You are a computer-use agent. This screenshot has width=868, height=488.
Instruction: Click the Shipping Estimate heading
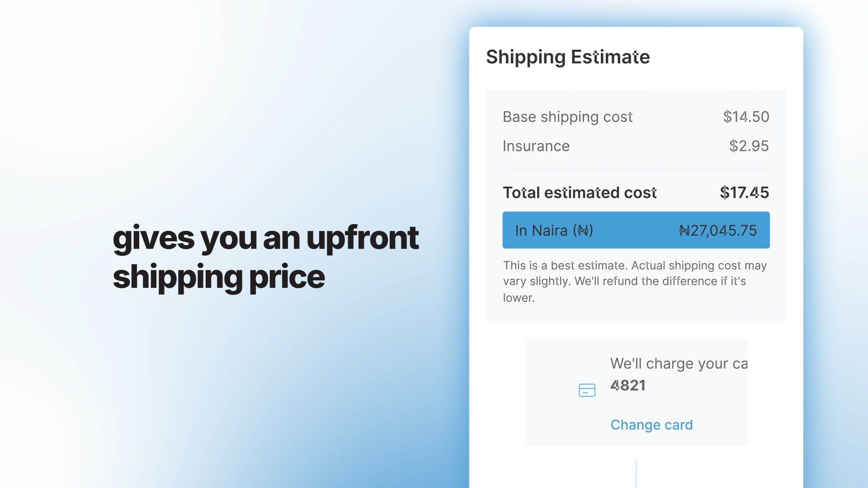568,57
